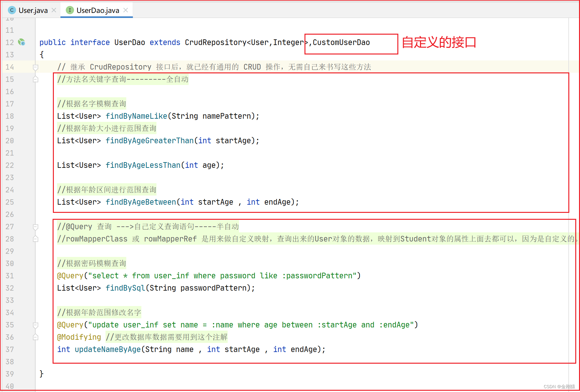The image size is (580, 392).
Task: Close the UserDao.java tab
Action: coord(126,10)
